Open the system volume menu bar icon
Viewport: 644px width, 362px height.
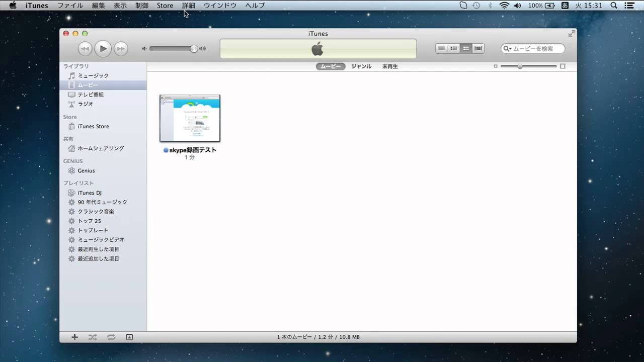click(518, 6)
